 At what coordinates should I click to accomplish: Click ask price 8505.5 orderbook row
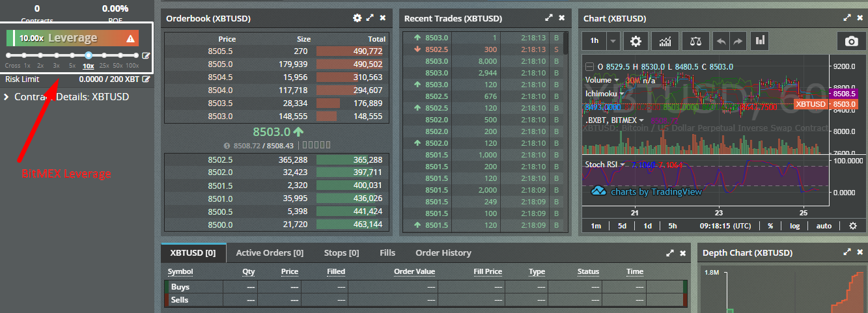pos(278,51)
